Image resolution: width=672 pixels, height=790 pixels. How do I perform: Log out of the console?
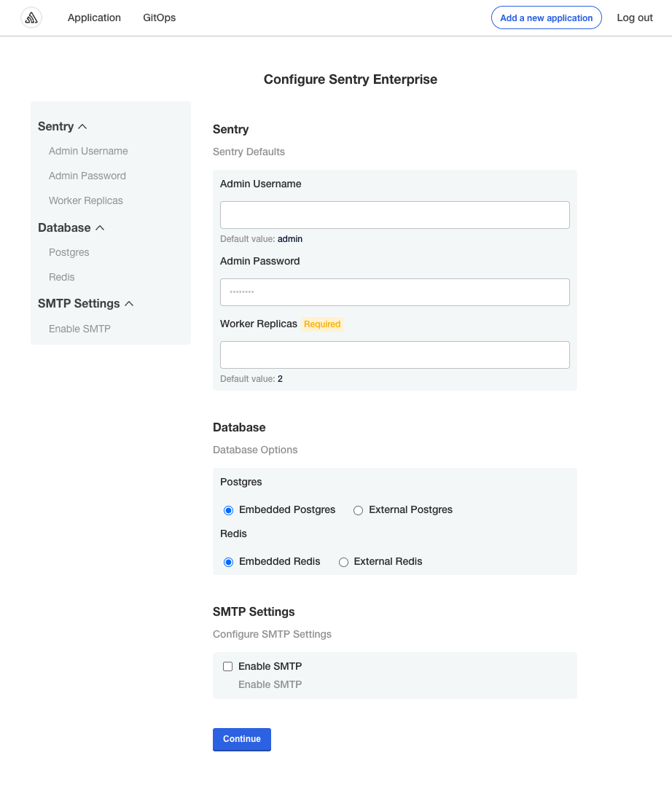click(634, 17)
